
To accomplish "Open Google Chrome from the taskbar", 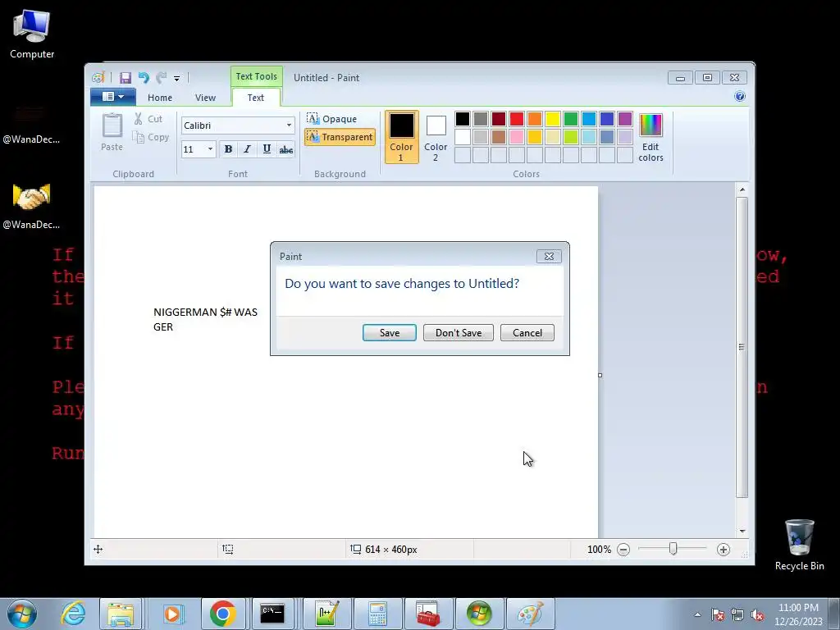I will [223, 614].
